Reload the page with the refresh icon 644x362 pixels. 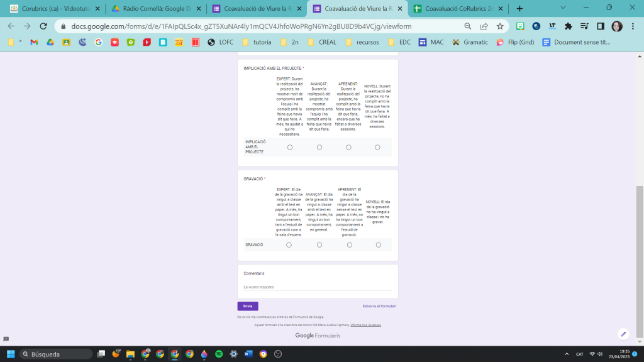[43, 26]
